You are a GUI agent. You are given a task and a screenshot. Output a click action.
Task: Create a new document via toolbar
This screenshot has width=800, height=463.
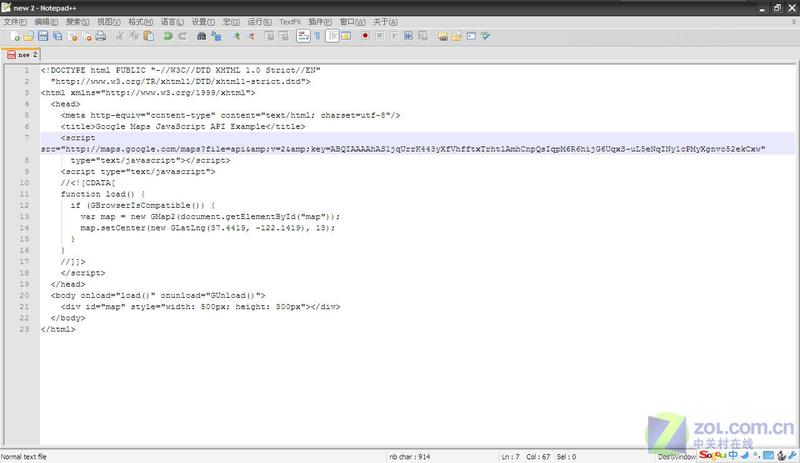[x=15, y=36]
